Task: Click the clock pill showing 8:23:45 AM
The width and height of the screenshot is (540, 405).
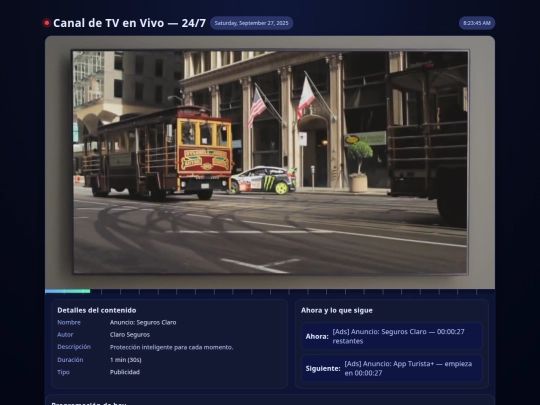Action: point(477,23)
